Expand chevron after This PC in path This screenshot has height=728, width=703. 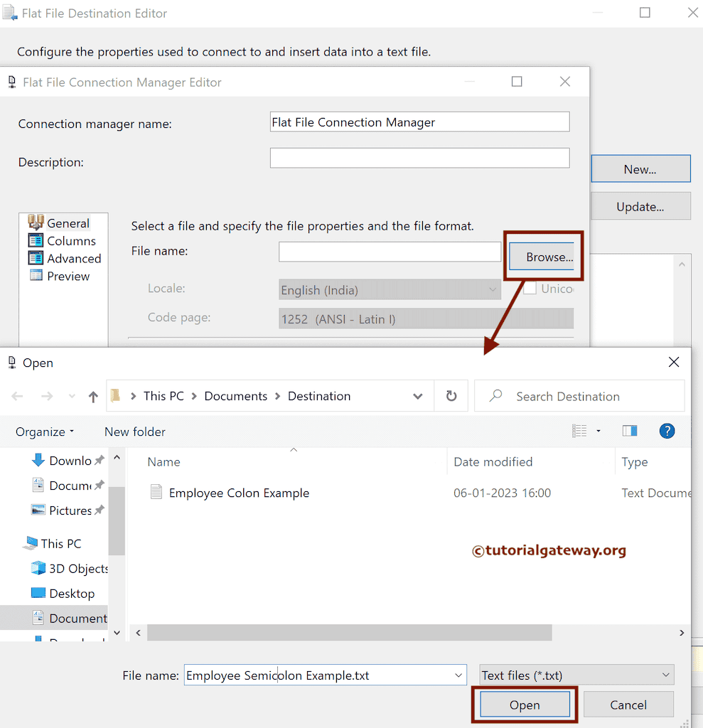click(x=194, y=396)
